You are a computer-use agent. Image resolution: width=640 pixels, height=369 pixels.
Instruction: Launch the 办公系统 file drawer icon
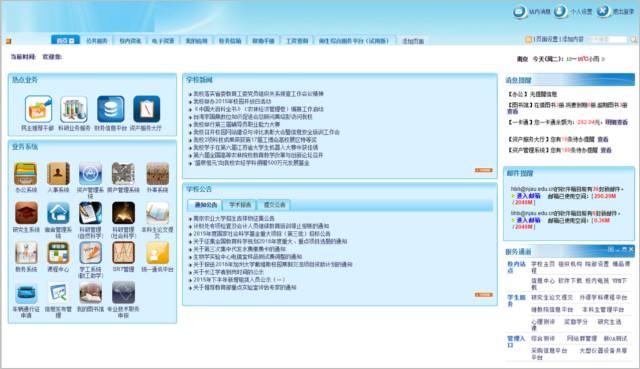(26, 173)
